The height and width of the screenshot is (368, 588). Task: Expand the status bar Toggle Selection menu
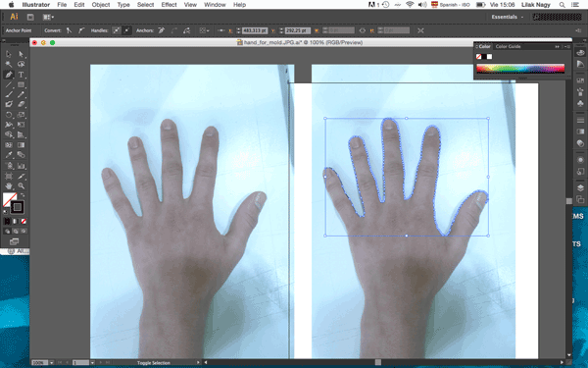(198, 362)
